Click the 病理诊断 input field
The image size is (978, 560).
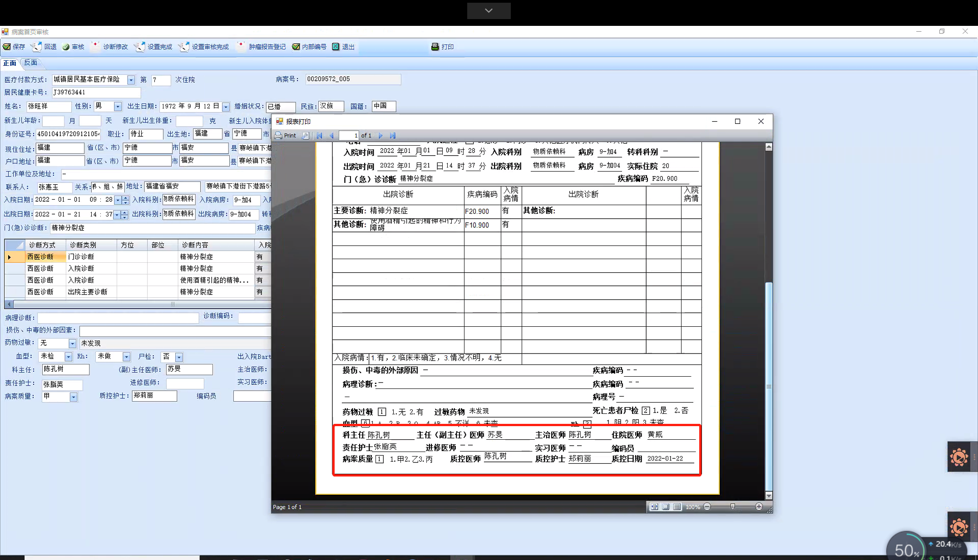coord(118,318)
